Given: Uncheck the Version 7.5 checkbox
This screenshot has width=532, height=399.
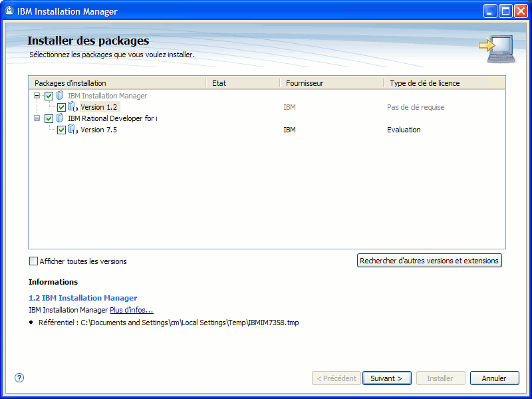Looking at the screenshot, I should pos(61,130).
